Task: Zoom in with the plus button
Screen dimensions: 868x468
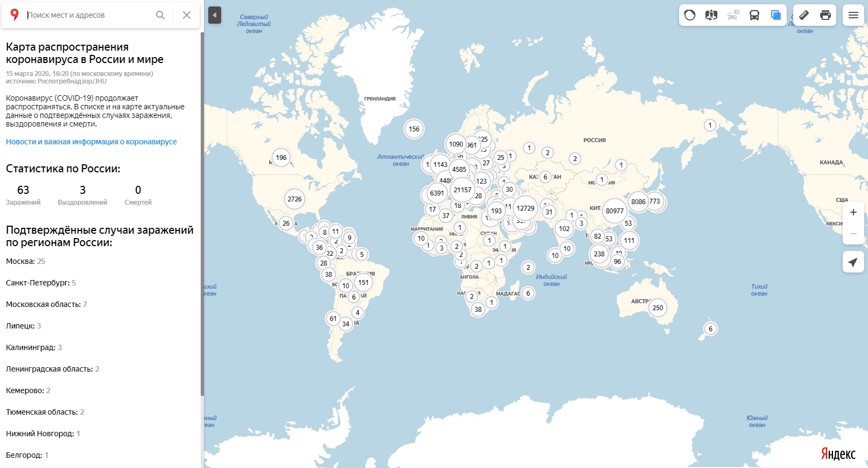Action: click(x=853, y=212)
